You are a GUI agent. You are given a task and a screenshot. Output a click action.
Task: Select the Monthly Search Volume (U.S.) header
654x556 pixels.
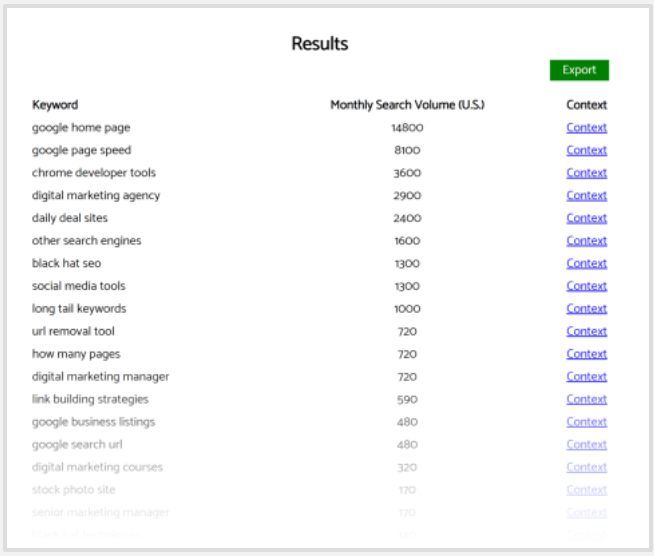pos(407,105)
